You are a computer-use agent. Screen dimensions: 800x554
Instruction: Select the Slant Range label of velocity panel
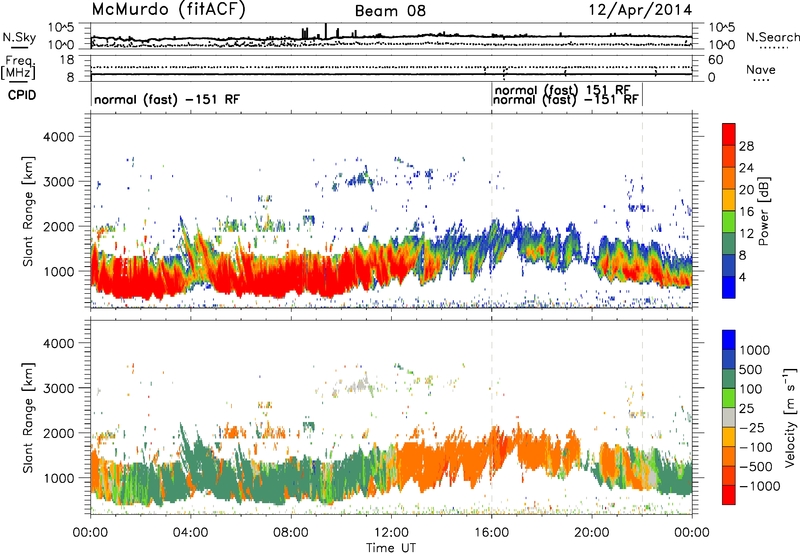(29, 417)
